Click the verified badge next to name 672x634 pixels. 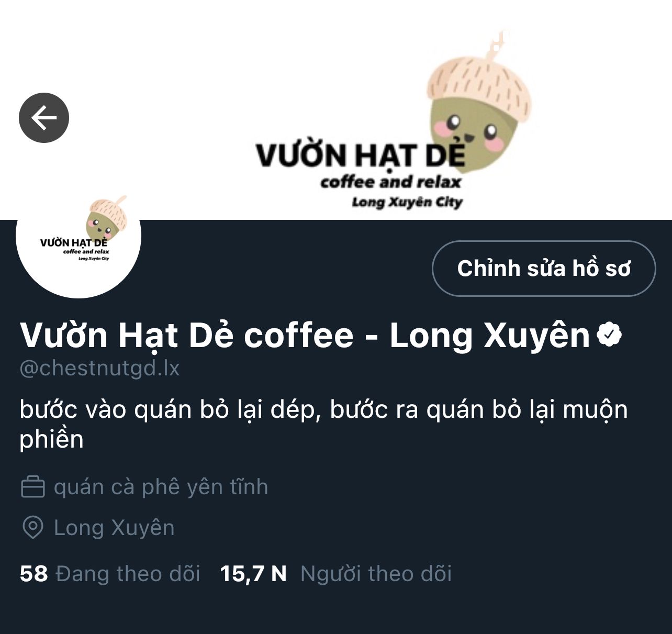pyautogui.click(x=609, y=335)
